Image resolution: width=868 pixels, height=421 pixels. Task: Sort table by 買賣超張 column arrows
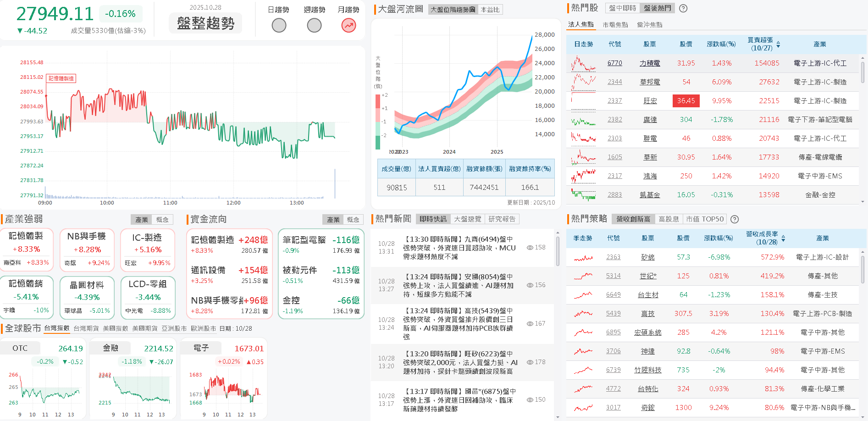778,44
